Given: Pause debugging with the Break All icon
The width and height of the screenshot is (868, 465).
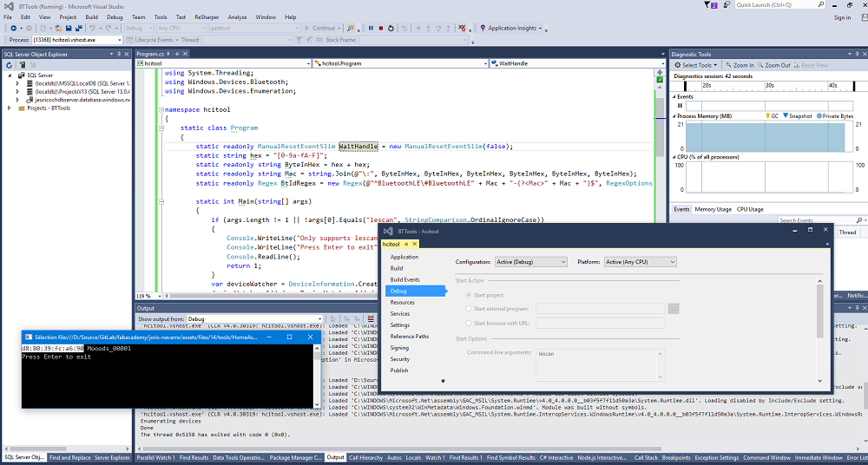Looking at the screenshot, I should (371, 28).
